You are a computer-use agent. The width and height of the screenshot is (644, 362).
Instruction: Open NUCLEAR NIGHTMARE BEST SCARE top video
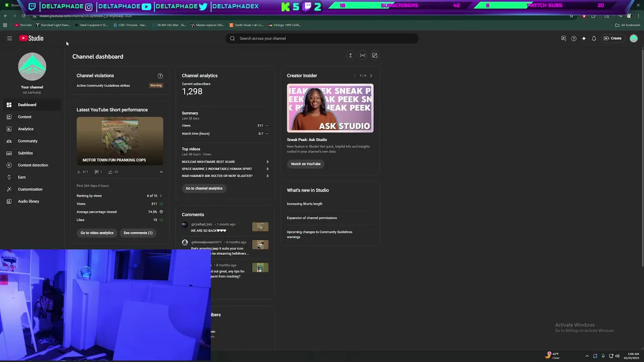click(x=208, y=162)
